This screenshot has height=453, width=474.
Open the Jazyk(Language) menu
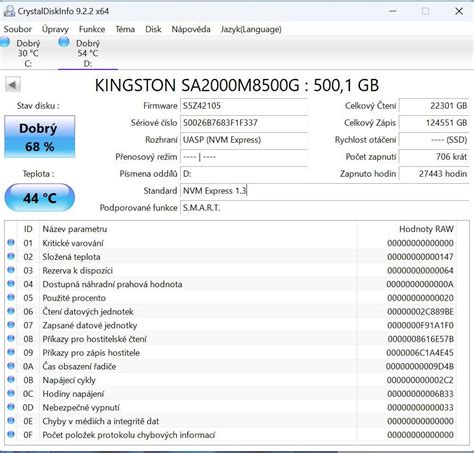(251, 29)
